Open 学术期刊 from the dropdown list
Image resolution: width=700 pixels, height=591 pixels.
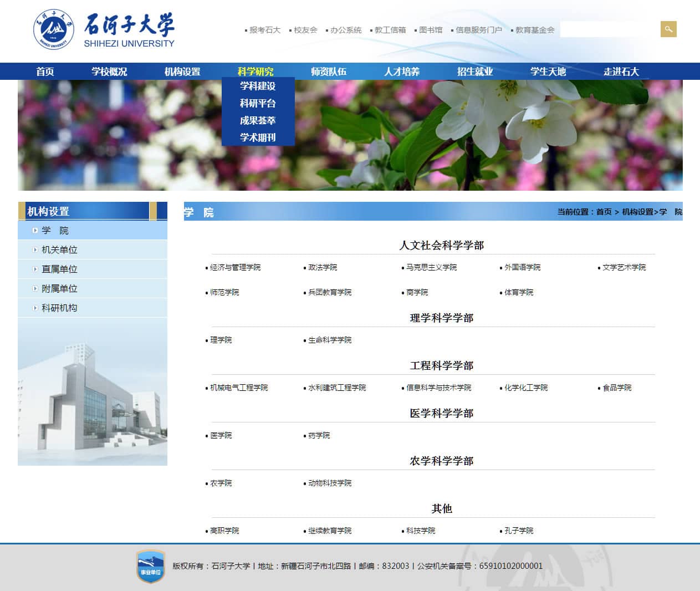(258, 137)
